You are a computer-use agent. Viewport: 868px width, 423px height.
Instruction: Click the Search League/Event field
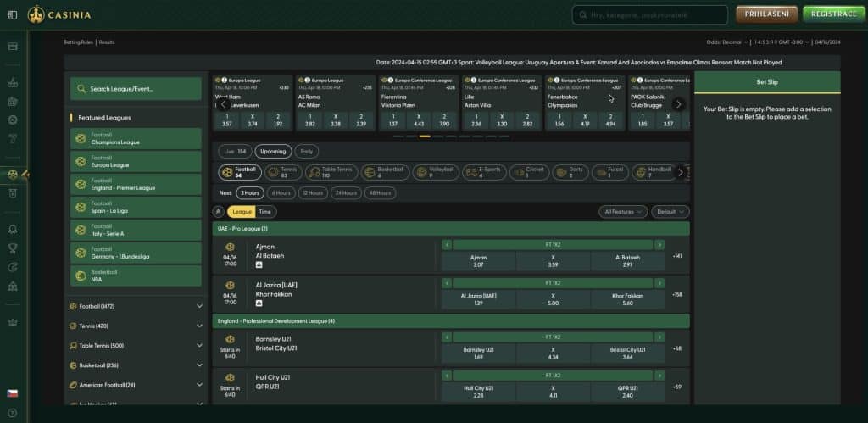coord(136,89)
